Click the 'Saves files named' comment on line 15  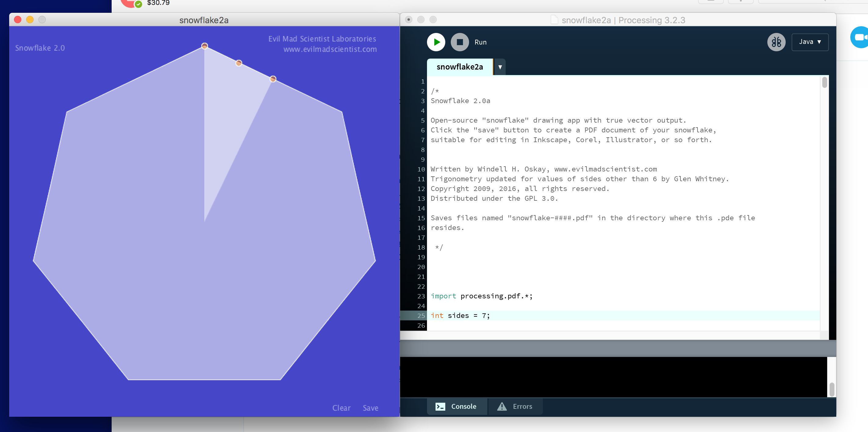(x=593, y=218)
